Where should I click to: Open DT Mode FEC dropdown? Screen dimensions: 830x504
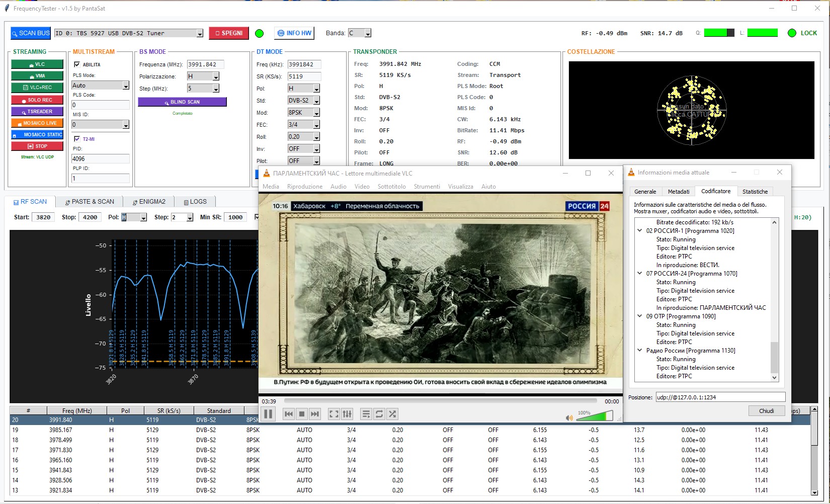coord(316,125)
